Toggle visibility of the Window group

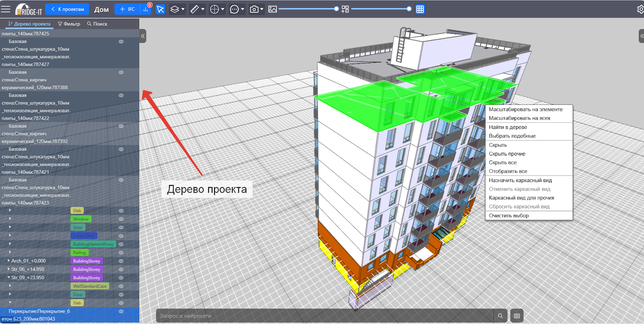coord(121,219)
